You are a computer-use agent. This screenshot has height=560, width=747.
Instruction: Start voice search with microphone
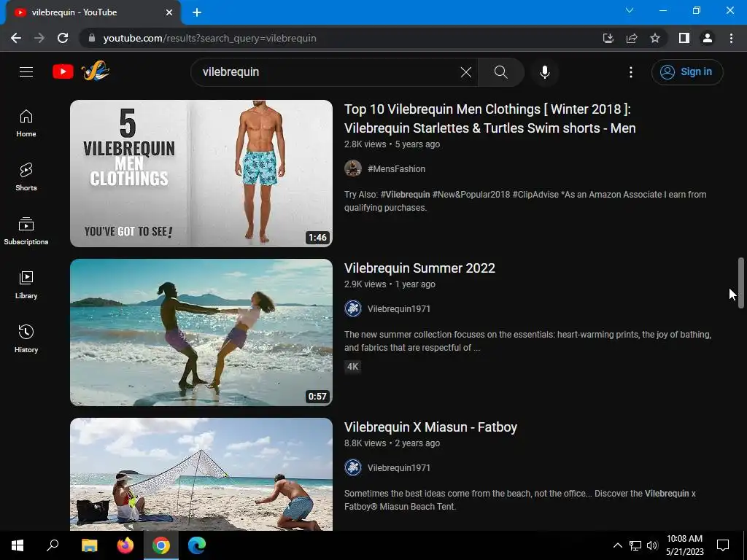click(545, 72)
